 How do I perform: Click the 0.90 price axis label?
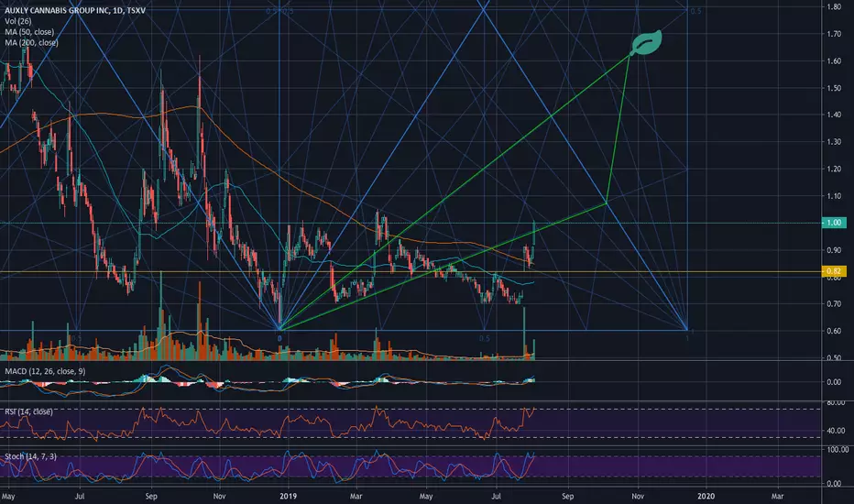point(834,250)
